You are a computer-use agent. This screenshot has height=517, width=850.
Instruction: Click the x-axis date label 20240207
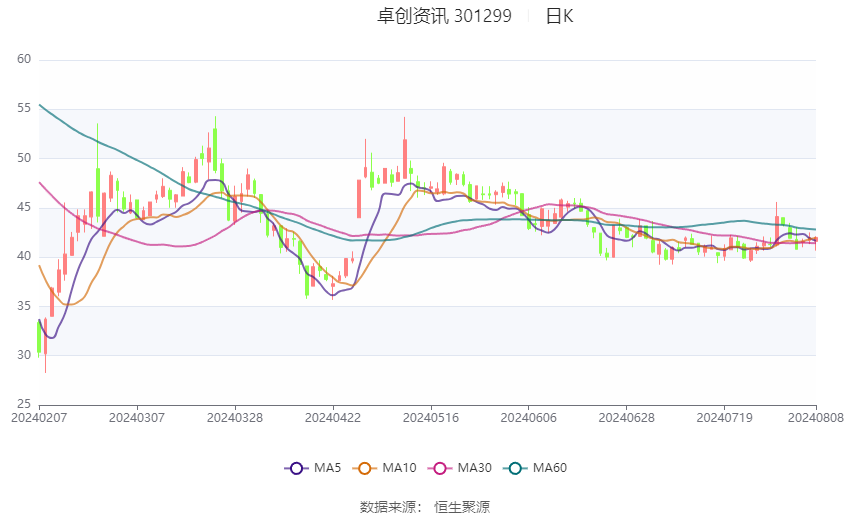(39, 418)
